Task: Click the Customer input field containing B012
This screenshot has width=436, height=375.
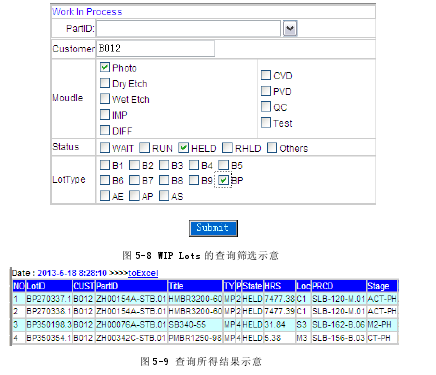Action: [x=155, y=49]
